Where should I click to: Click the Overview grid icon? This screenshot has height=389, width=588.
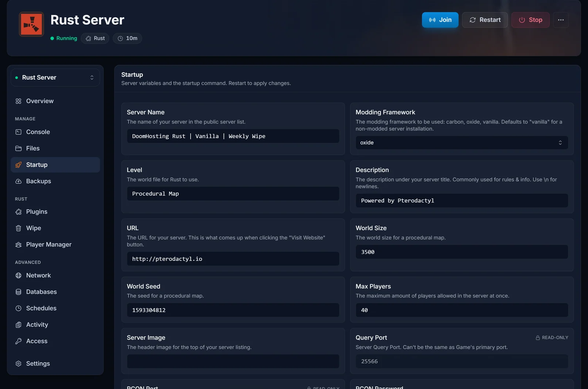[x=18, y=101]
